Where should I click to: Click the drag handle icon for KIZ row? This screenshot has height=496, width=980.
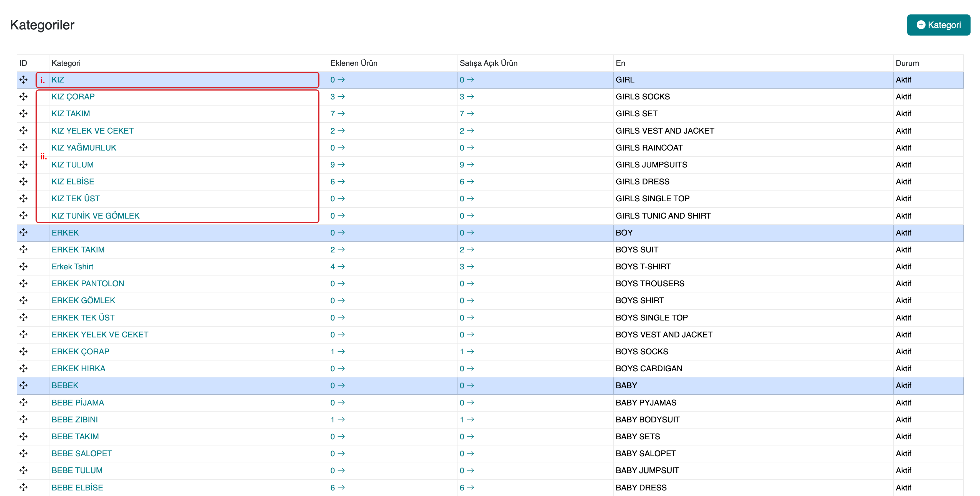(24, 80)
